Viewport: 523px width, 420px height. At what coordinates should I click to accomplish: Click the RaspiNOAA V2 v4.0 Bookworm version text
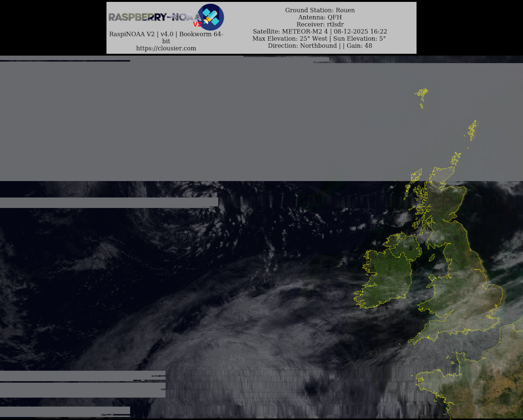(x=166, y=34)
